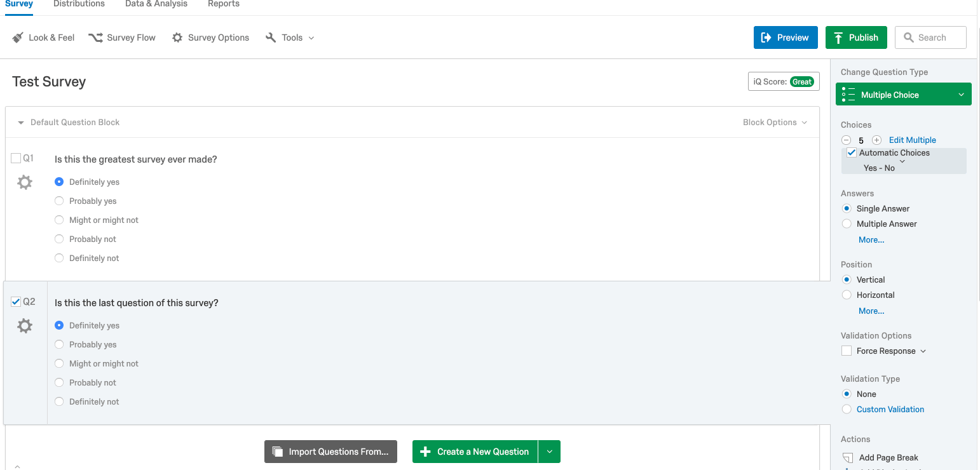Open Look & Feel paintbrush icon
Image resolution: width=980 pixels, height=470 pixels.
coord(18,37)
